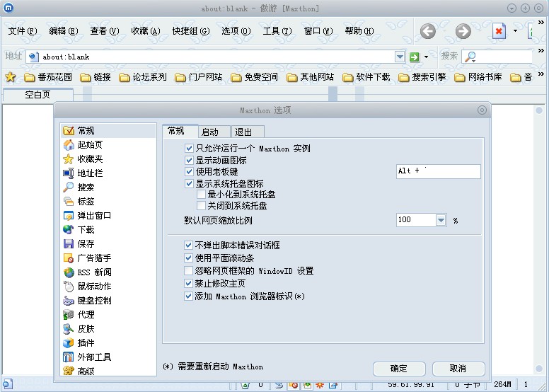This screenshot has height=392, width=549.
Task: Select 弹出窗口 category in options sidebar
Action: [108, 215]
